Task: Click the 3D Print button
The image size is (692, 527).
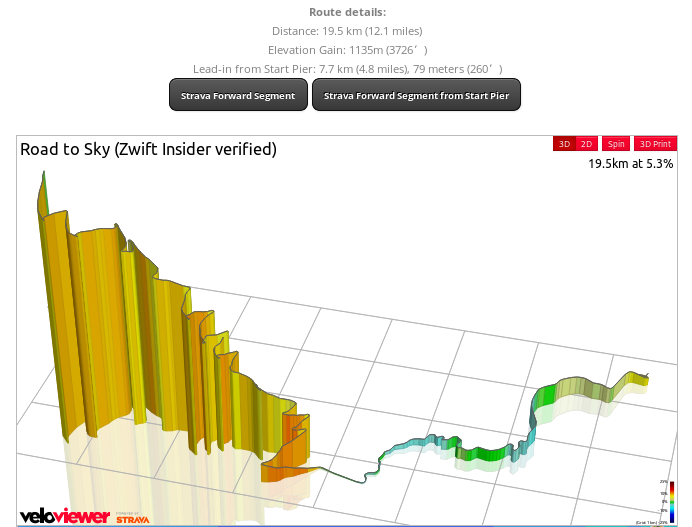Action: pos(655,144)
